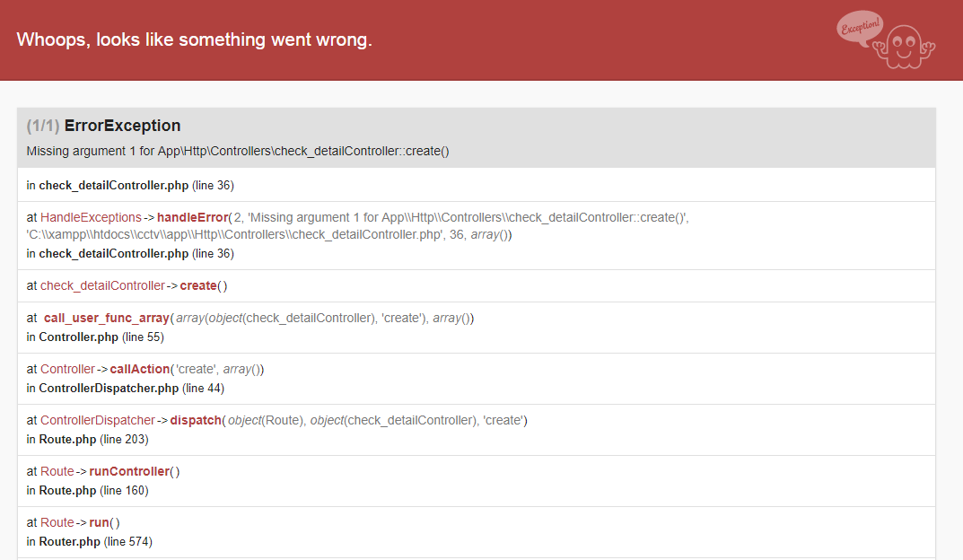Click the create method in check_detailController frame
This screenshot has width=963, height=560.
197,285
